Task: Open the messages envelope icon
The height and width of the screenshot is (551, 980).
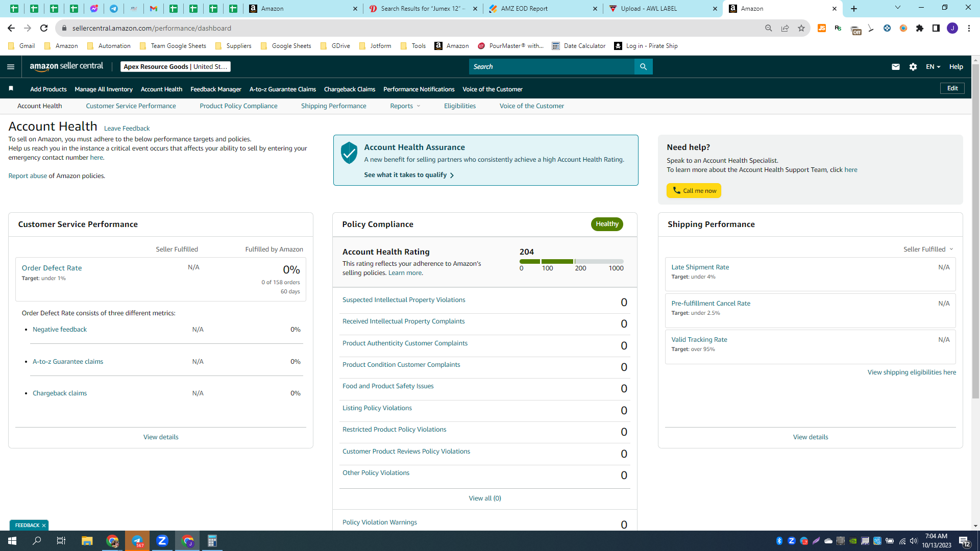Action: click(896, 67)
